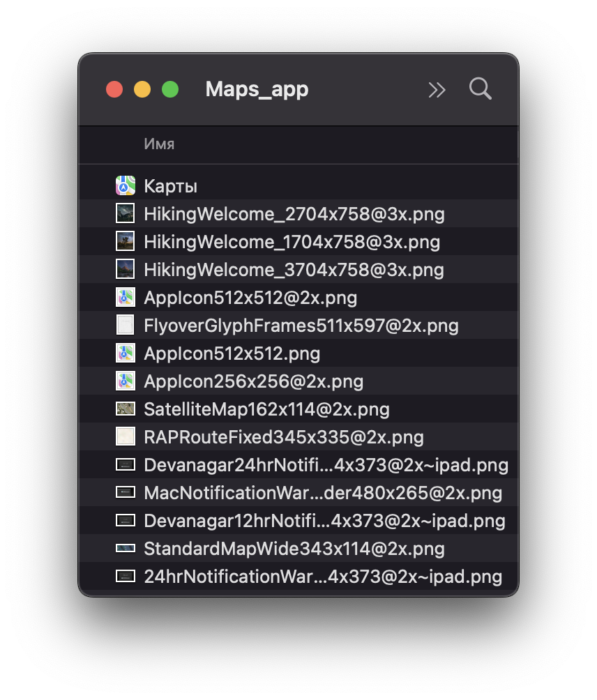Zoom the Maps_app window green button
This screenshot has width=597, height=700.
click(x=170, y=89)
